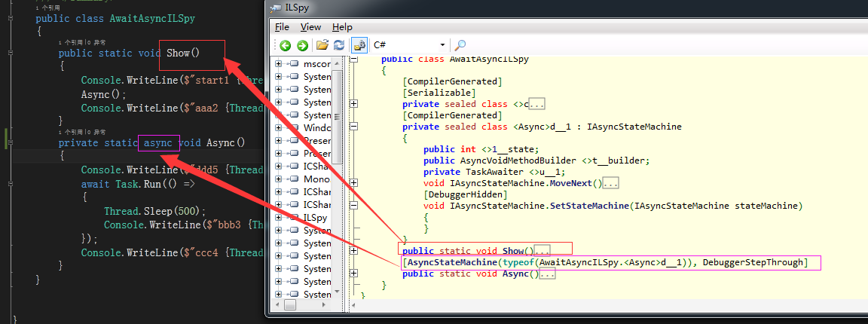Click the Serializable attribute text

[x=439, y=93]
